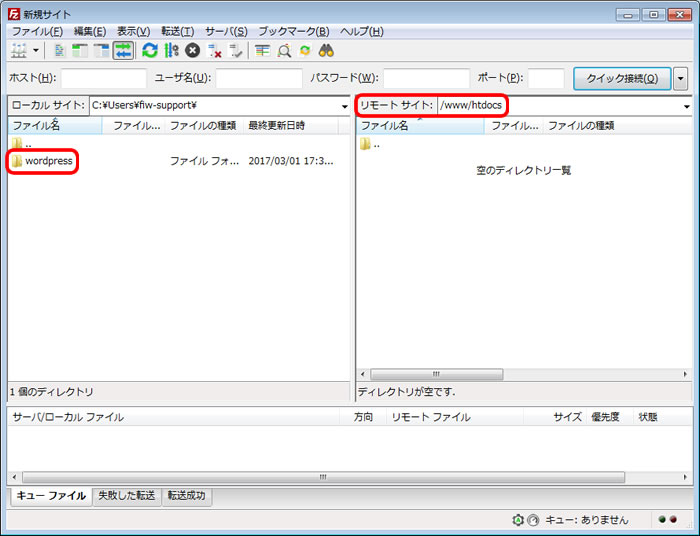Open the ブックマーク(B) menu
The width and height of the screenshot is (700, 536).
click(294, 32)
